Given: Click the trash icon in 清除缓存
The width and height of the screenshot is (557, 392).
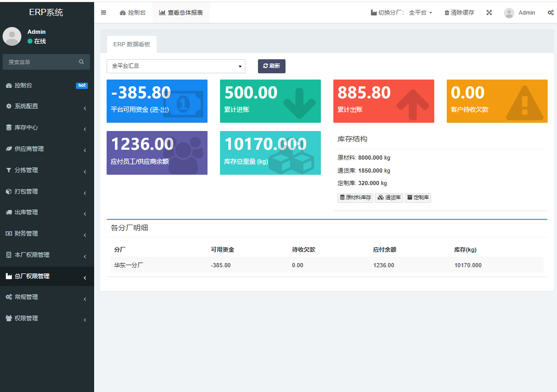Looking at the screenshot, I should point(447,13).
